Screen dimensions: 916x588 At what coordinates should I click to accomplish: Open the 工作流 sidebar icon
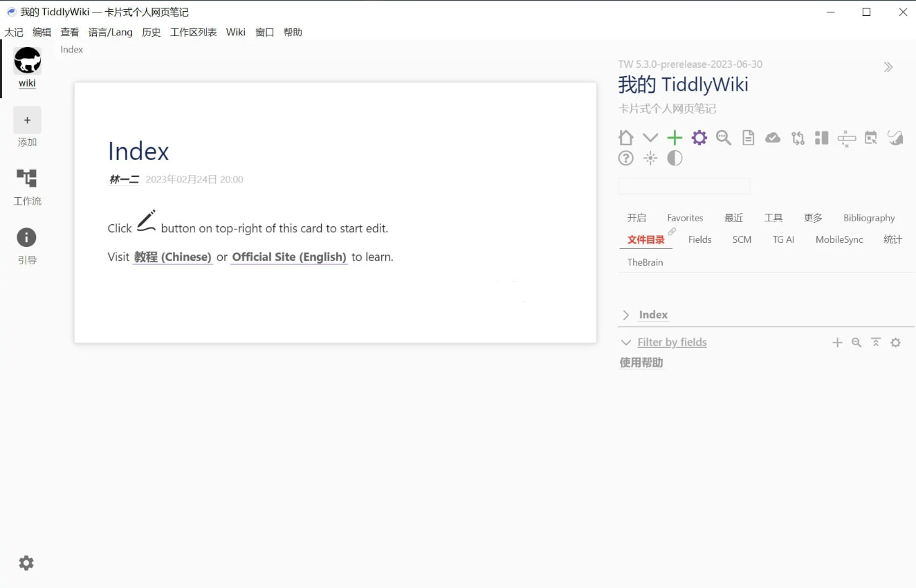pyautogui.click(x=27, y=178)
